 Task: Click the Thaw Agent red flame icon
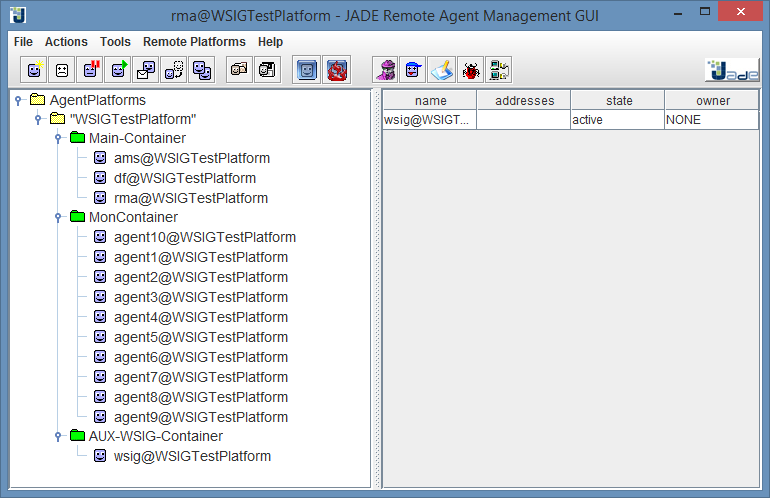[x=336, y=70]
